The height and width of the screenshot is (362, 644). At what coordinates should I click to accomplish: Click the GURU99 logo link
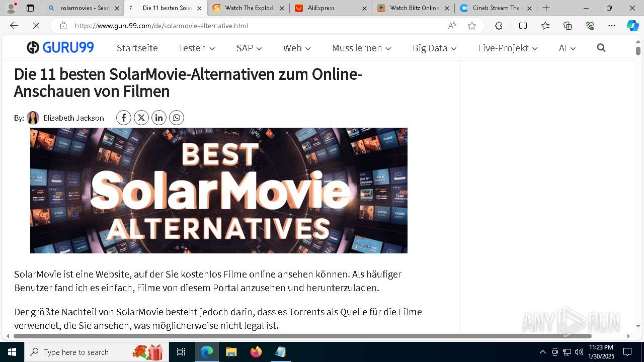coord(60,48)
